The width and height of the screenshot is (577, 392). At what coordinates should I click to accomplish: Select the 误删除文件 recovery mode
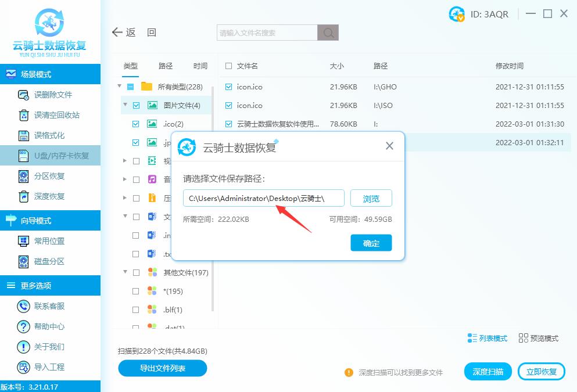pos(51,95)
